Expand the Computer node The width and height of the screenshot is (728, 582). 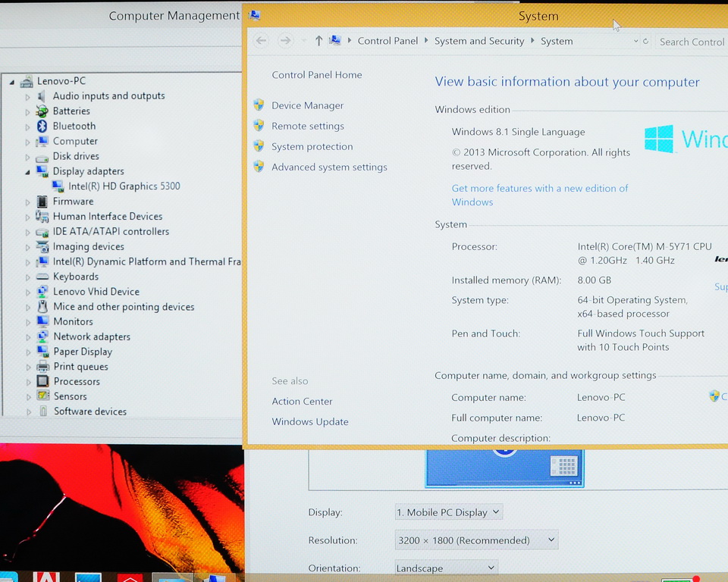pyautogui.click(x=27, y=142)
